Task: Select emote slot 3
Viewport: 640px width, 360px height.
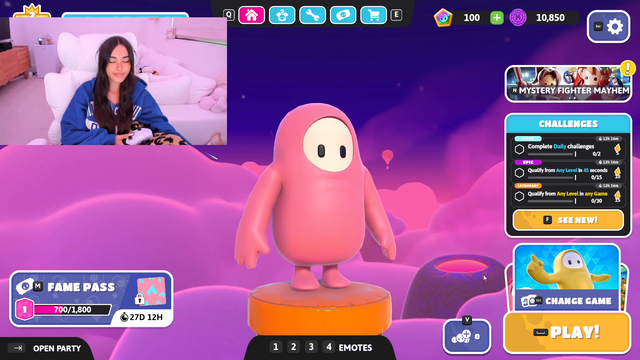Action: point(311,347)
